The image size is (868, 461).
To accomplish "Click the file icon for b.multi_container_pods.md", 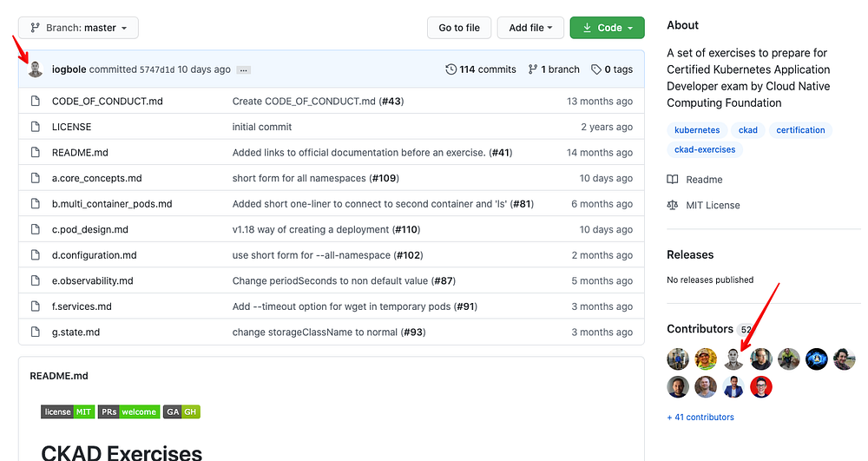I will (36, 204).
